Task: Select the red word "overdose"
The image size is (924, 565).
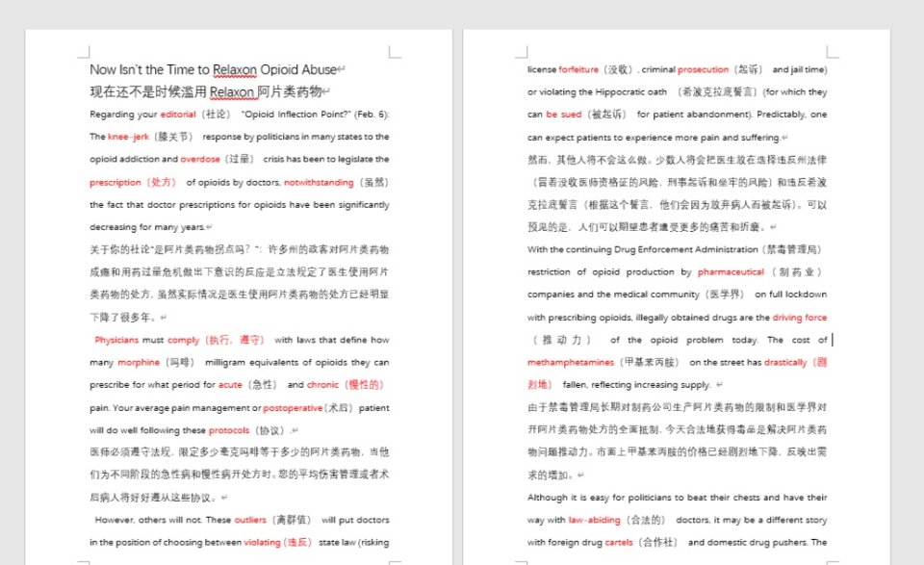Action: click(200, 160)
